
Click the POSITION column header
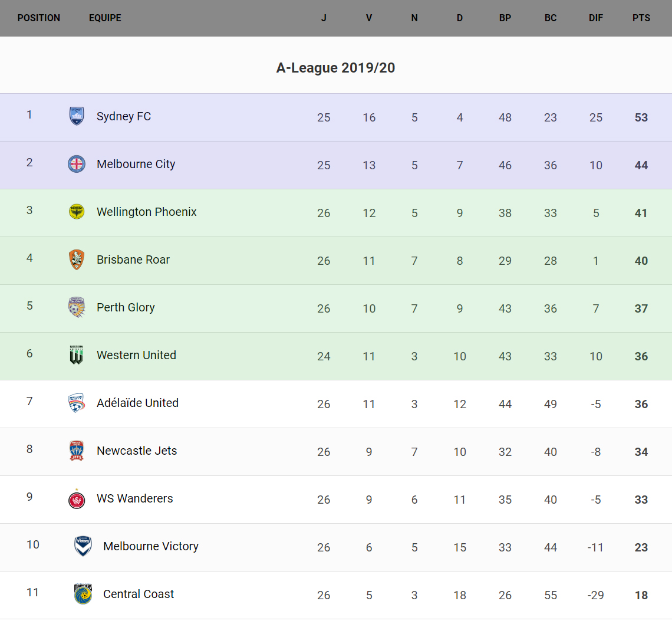pyautogui.click(x=39, y=18)
